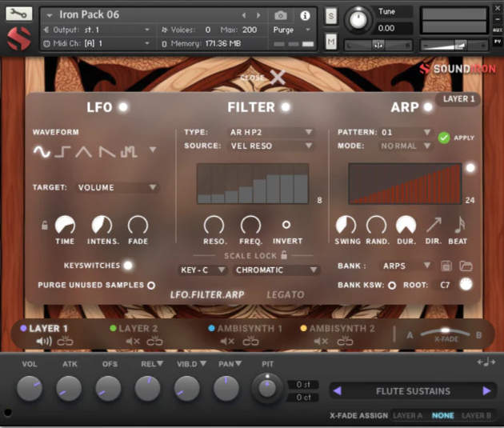The width and height of the screenshot is (504, 428).
Task: Click the X-FADE slider between A and B
Action: 445,332
